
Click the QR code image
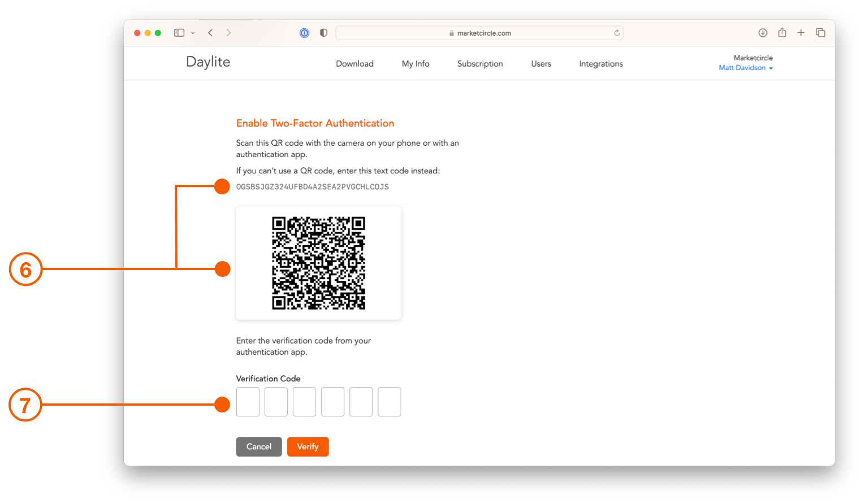(x=318, y=263)
